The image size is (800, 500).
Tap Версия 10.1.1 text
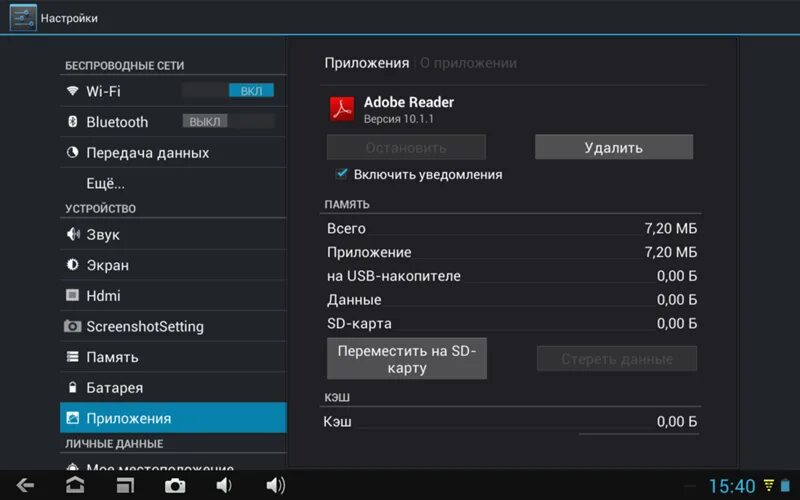coord(398,119)
